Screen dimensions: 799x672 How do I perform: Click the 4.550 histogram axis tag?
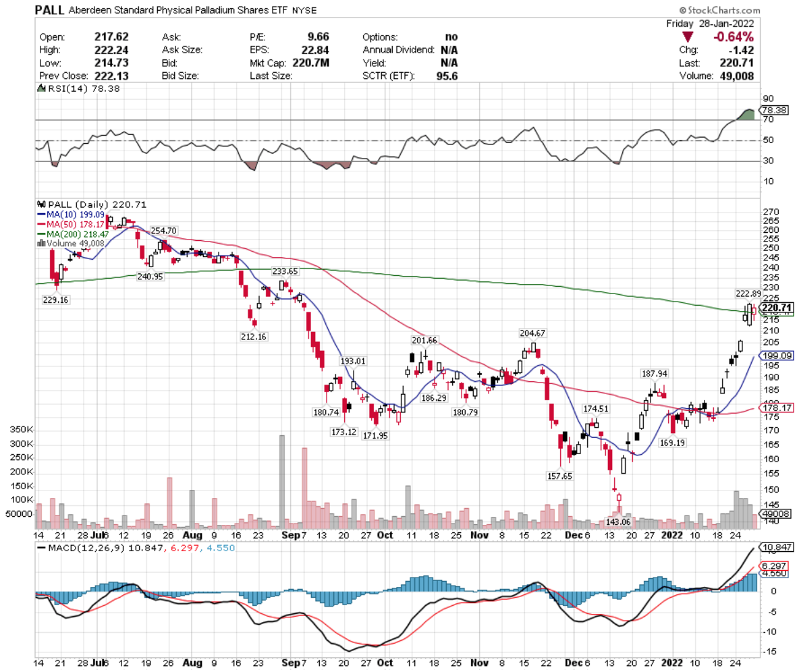point(774,573)
